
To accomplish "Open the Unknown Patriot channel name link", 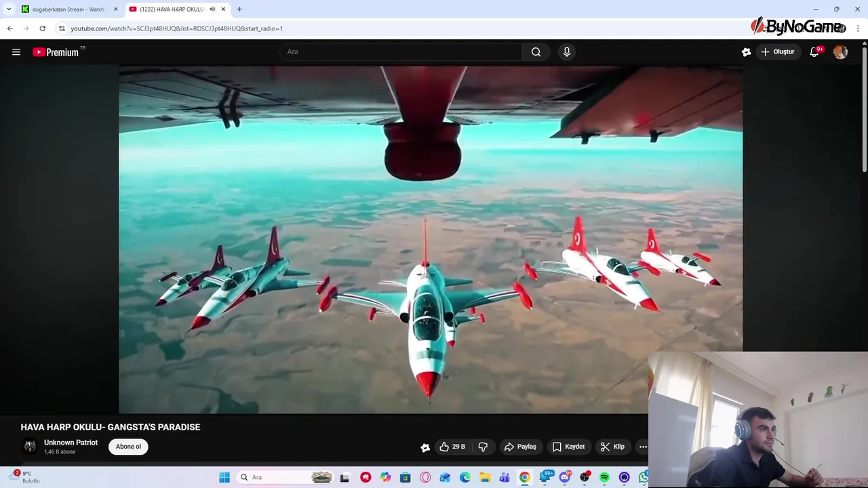I will click(x=71, y=443).
